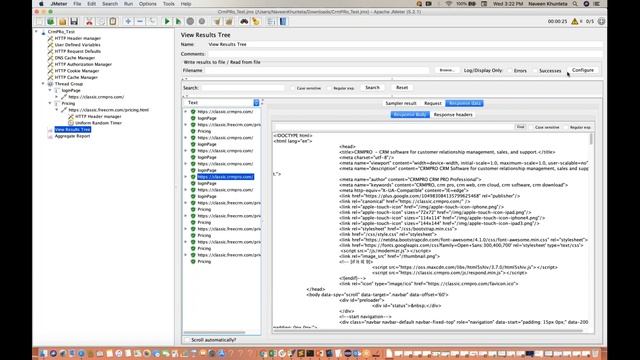This screenshot has height=360, width=640.
Task: Tick the Successes checkbox
Action: [536, 71]
